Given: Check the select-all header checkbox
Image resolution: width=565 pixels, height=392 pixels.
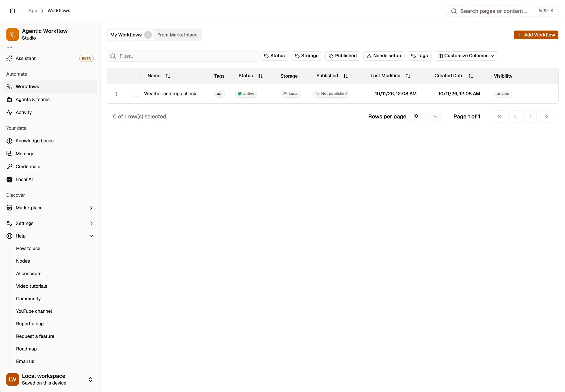Looking at the screenshot, I should (137, 76).
